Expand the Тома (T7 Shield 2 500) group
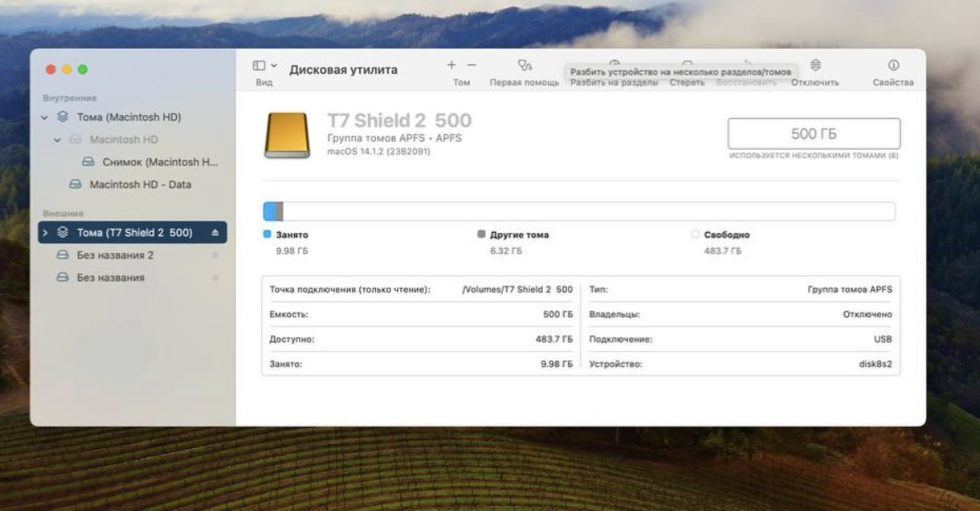Screen dimensions: 980x511 (44, 232)
